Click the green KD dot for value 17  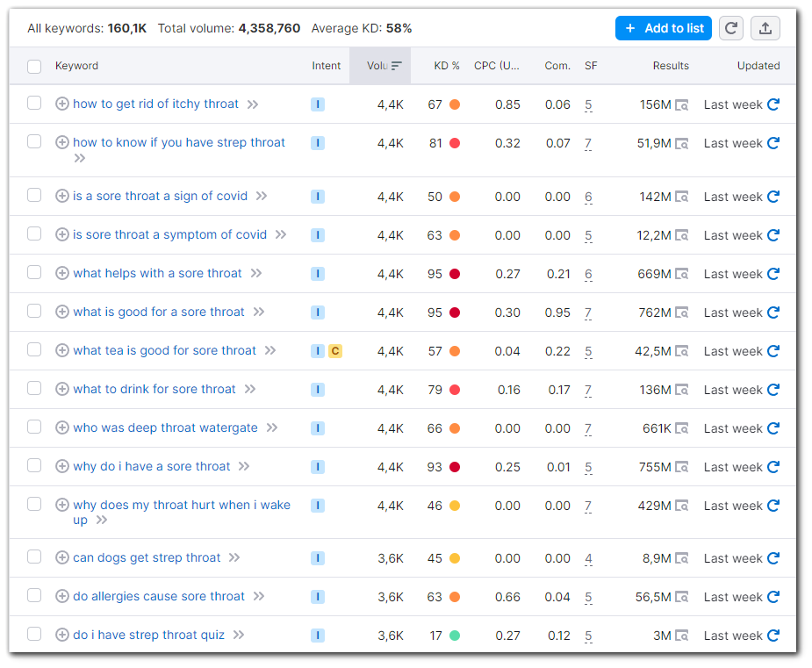click(x=455, y=636)
